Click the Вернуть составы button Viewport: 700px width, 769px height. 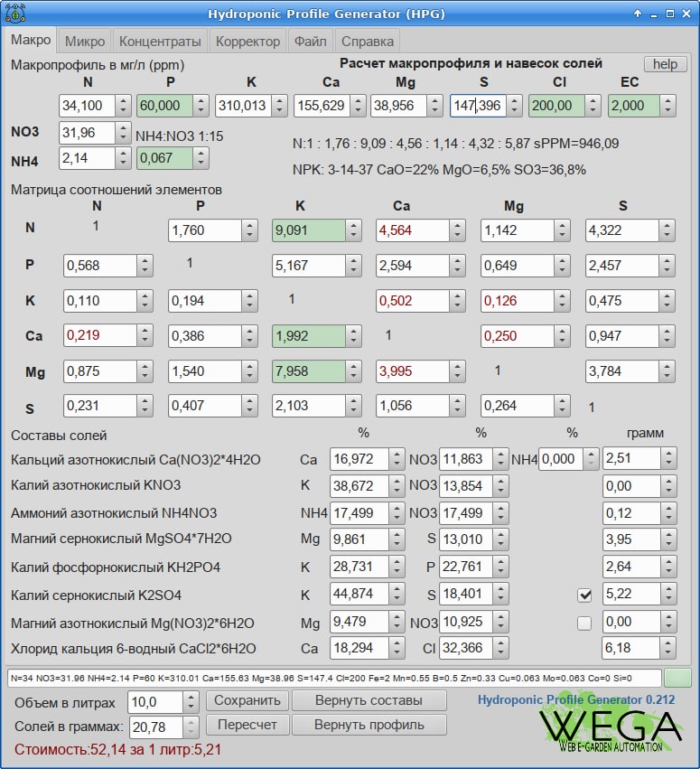click(369, 700)
